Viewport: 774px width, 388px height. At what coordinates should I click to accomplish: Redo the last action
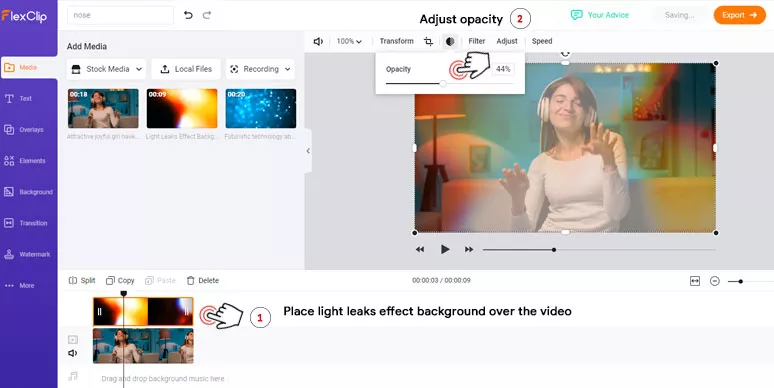(207, 15)
